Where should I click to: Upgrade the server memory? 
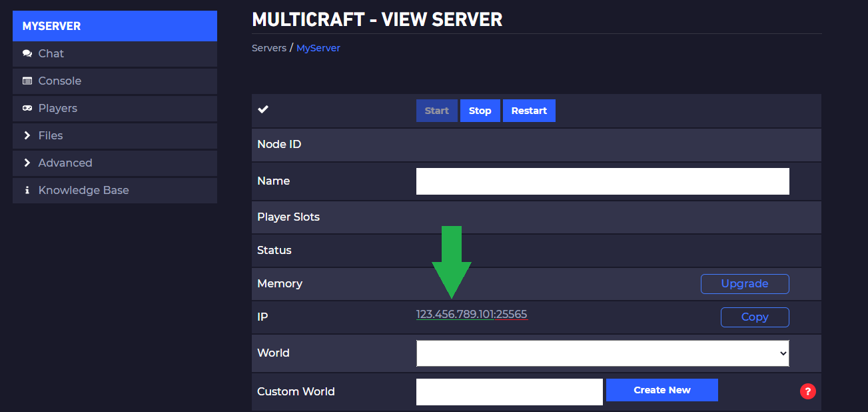coord(744,284)
